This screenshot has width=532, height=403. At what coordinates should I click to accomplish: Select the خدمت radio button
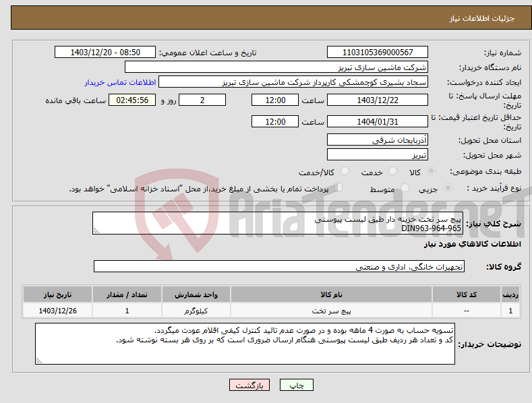coord(392,171)
